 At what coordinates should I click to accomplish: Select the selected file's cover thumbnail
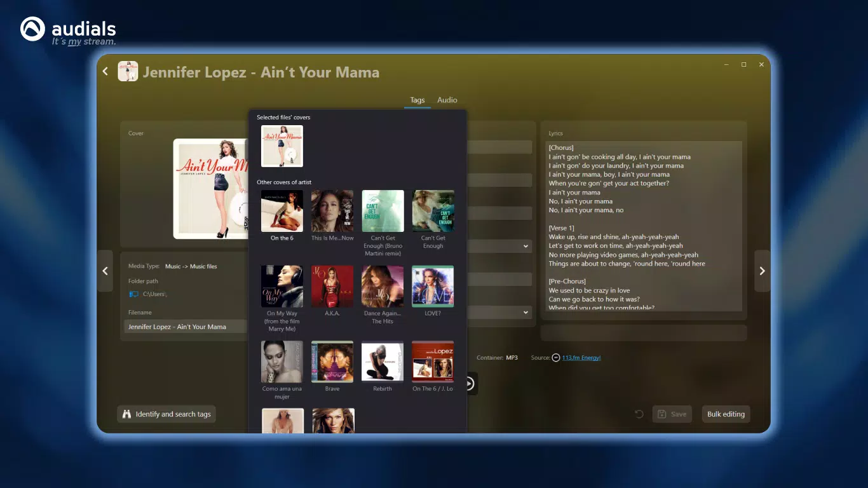click(282, 146)
